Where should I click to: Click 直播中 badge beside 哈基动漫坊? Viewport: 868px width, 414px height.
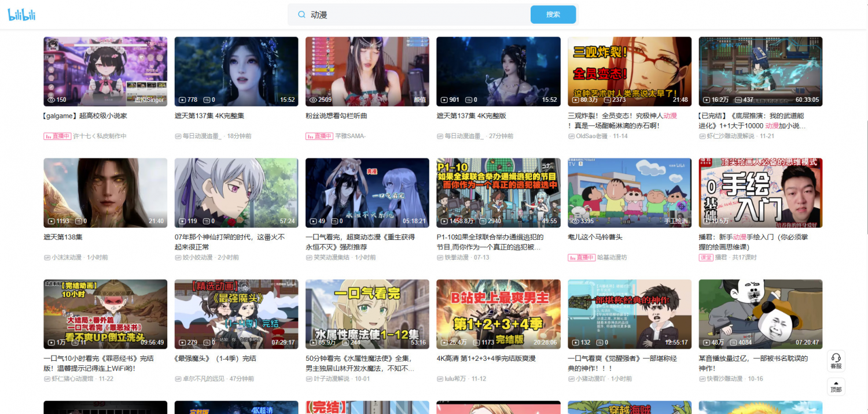(581, 258)
